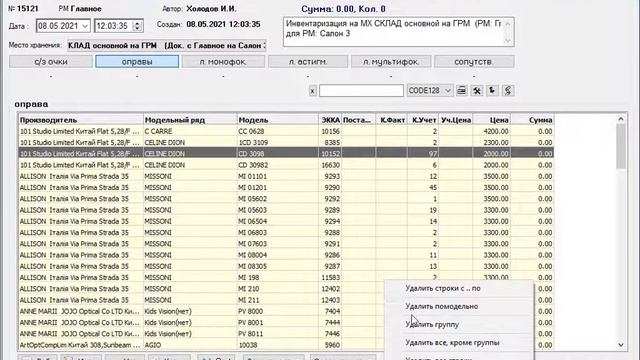Open the date picker dropdown 08.05.2021

(85, 26)
